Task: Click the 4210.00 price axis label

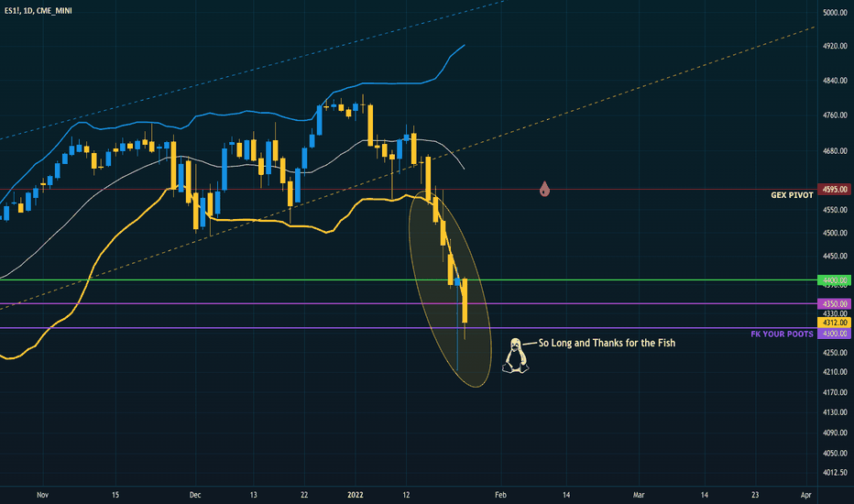Action: [835, 372]
